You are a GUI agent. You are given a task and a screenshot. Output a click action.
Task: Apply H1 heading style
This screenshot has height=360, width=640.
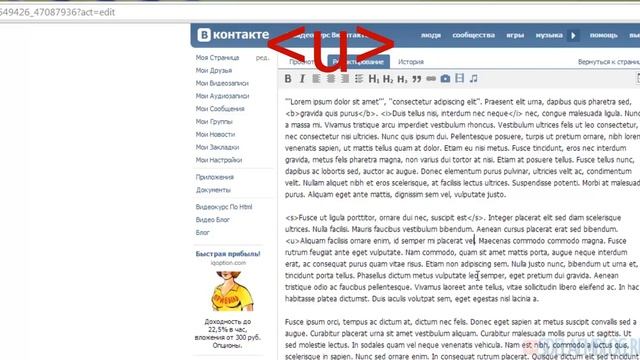pyautogui.click(x=374, y=79)
